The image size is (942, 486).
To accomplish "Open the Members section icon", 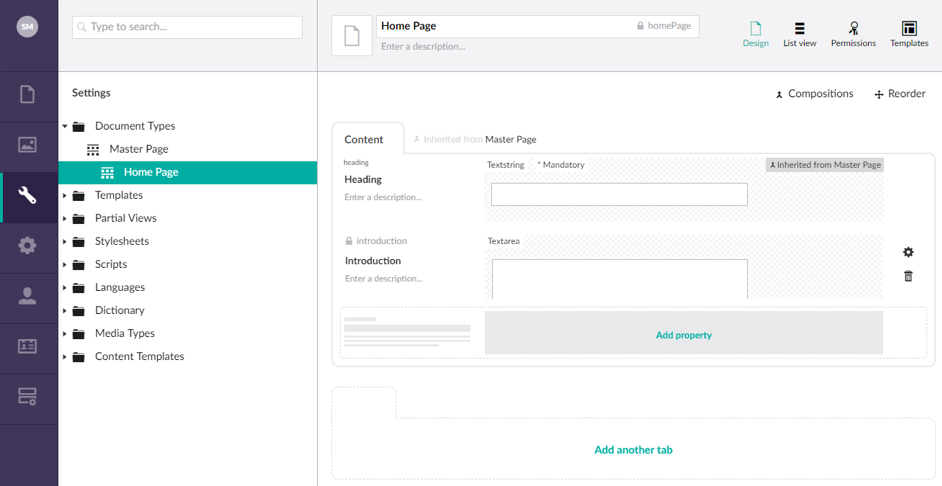I will 27,346.
